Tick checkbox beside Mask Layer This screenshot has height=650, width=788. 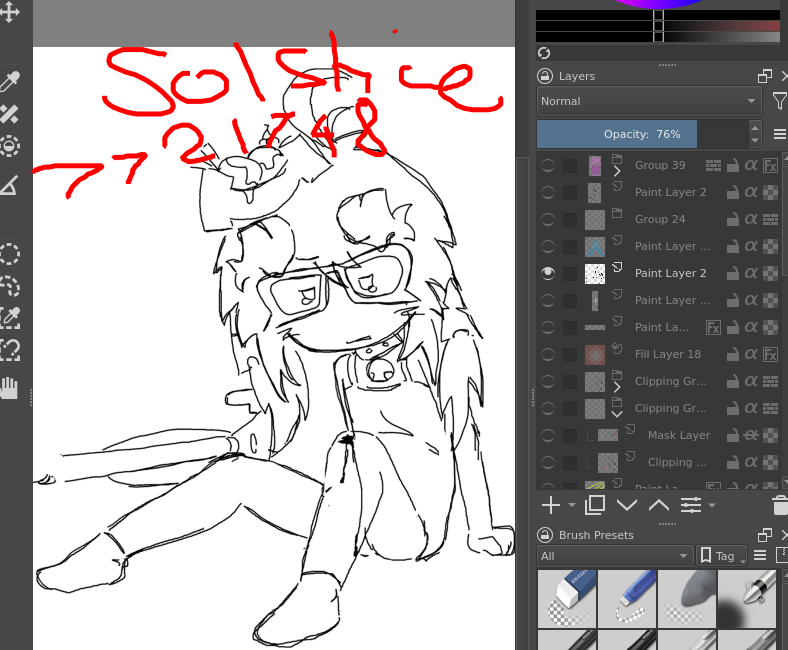(x=570, y=435)
